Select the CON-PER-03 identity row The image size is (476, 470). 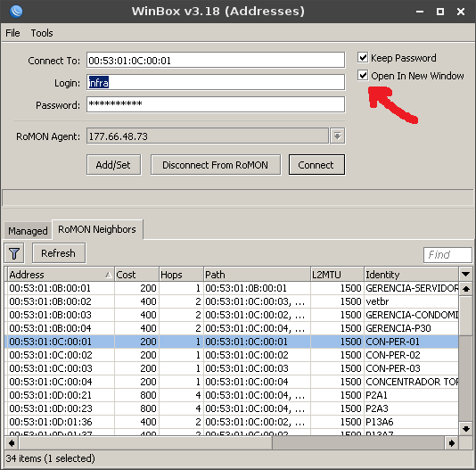pos(233,368)
